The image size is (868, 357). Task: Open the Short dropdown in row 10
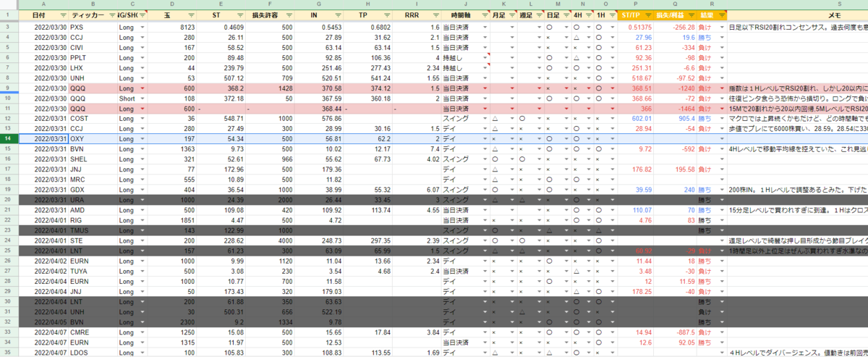tap(142, 98)
